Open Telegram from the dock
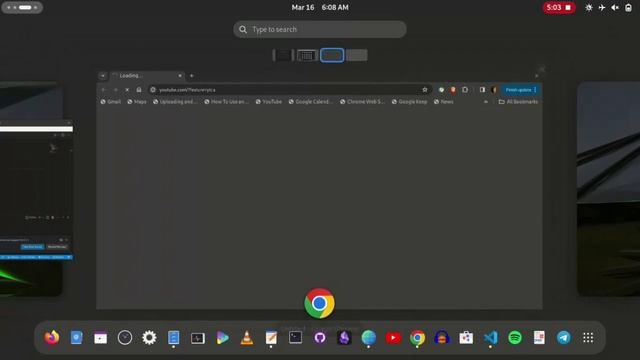640x360 pixels. tap(564, 338)
